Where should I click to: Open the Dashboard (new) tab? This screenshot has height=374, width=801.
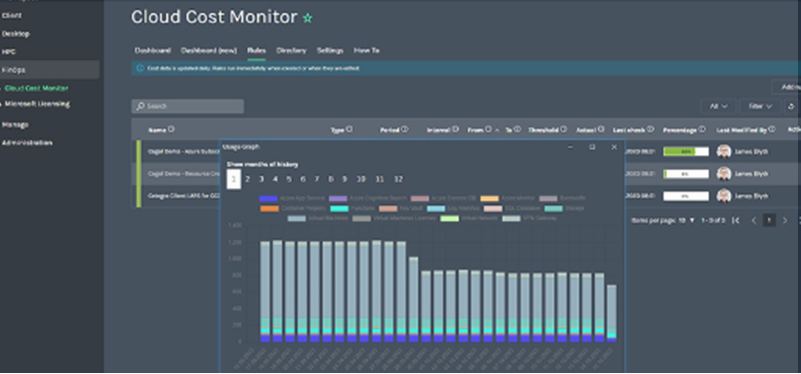coord(208,51)
